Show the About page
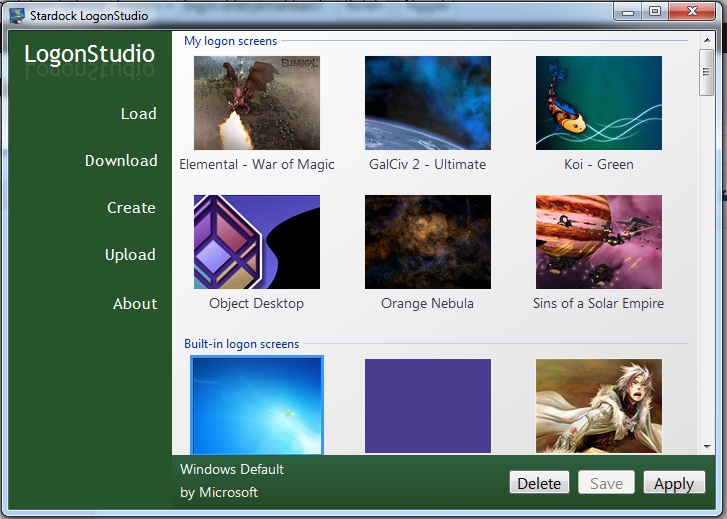727x519 pixels. pyautogui.click(x=135, y=303)
